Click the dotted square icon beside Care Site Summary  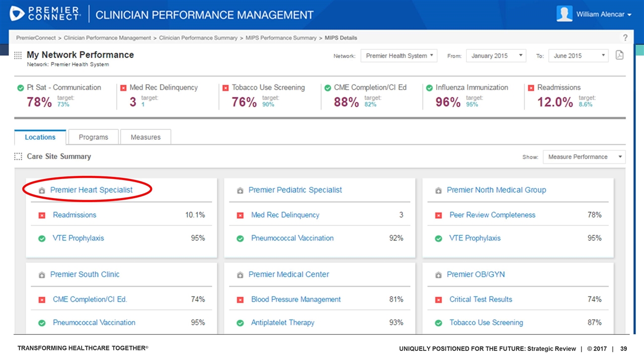(18, 156)
